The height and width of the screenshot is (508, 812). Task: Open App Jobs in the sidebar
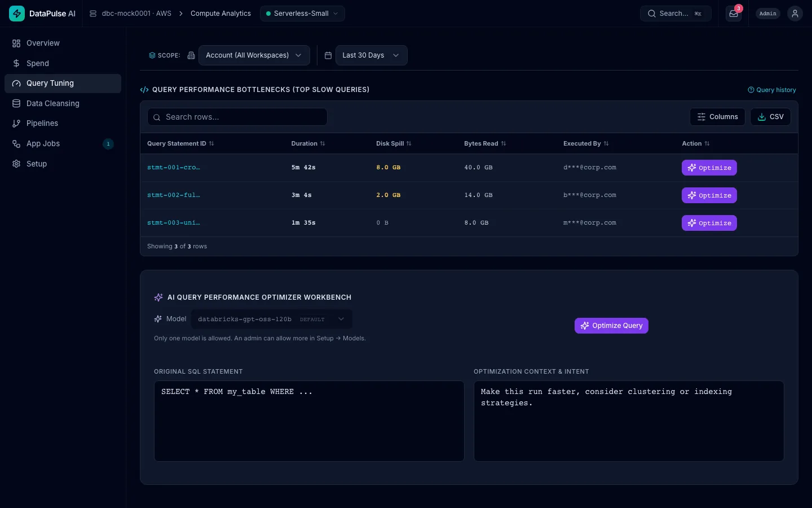click(63, 143)
